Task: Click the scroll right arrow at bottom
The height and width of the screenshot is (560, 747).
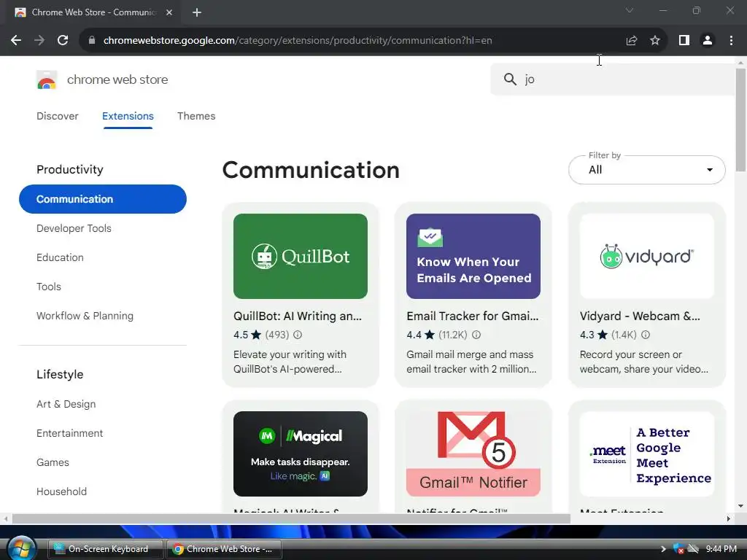Action: click(729, 518)
